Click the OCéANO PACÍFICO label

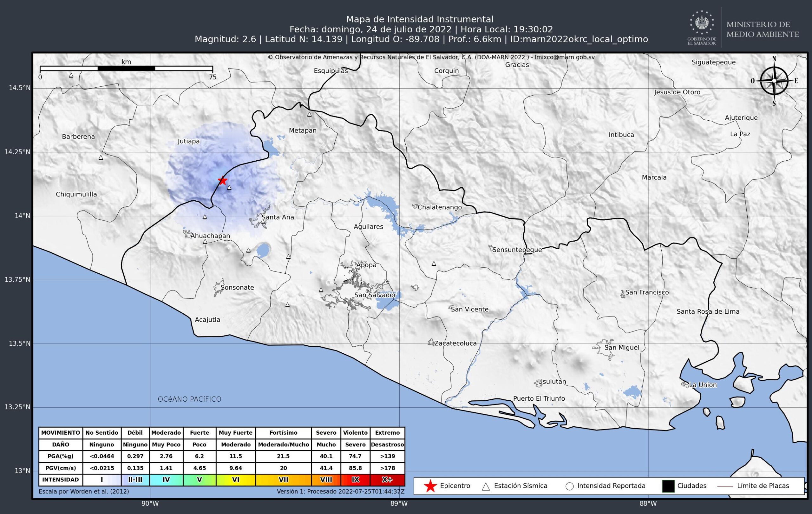[x=189, y=399]
